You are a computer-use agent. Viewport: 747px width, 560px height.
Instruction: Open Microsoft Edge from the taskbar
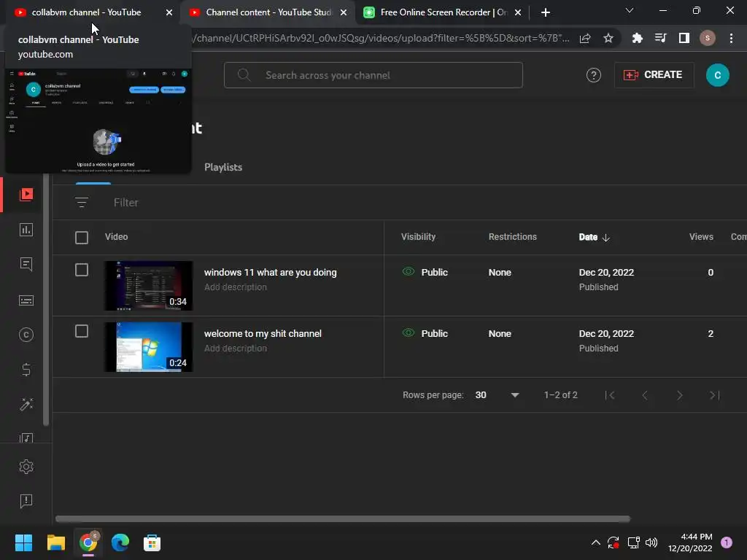[120, 542]
